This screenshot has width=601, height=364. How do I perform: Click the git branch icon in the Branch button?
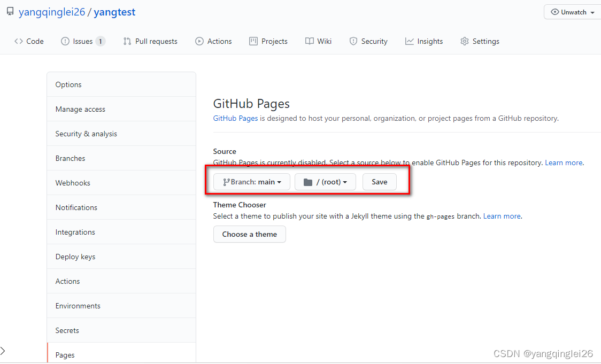(x=227, y=182)
